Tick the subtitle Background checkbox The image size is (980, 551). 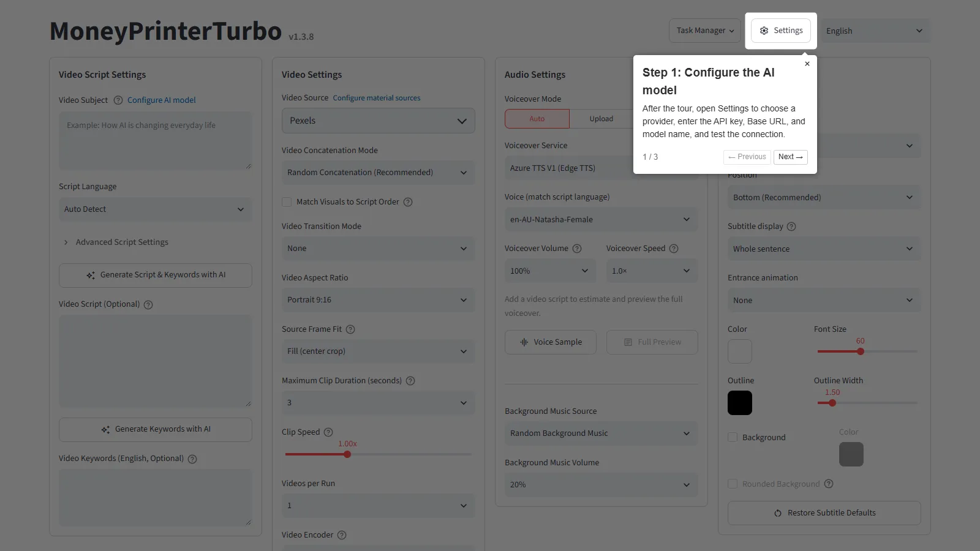733,437
